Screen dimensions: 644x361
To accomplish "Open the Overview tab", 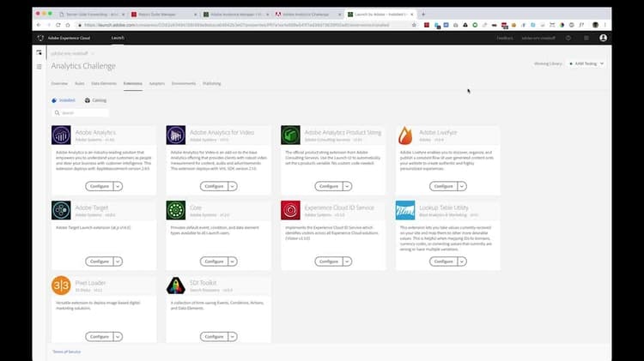I will [59, 83].
